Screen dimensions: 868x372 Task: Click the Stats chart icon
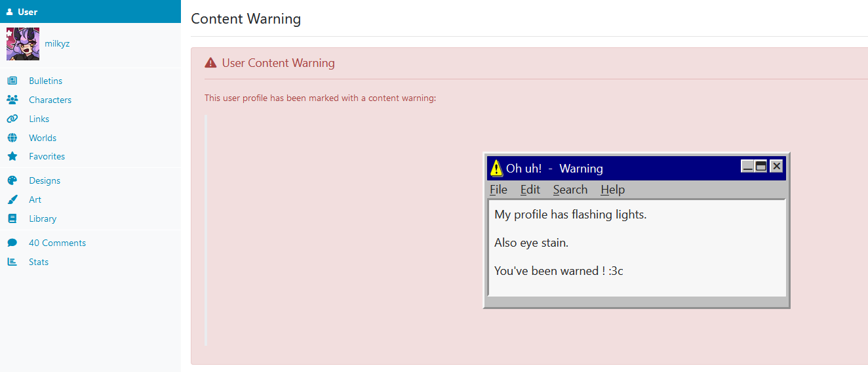[12, 262]
